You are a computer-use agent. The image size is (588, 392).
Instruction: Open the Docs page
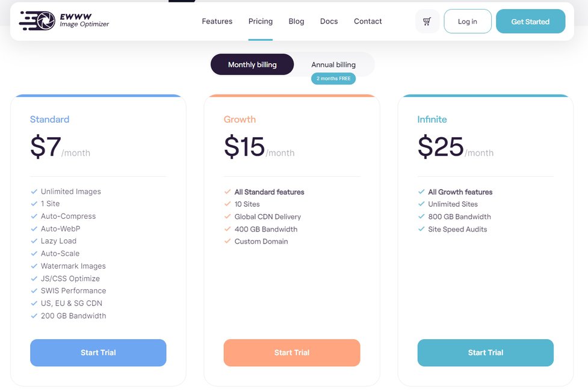coord(329,21)
